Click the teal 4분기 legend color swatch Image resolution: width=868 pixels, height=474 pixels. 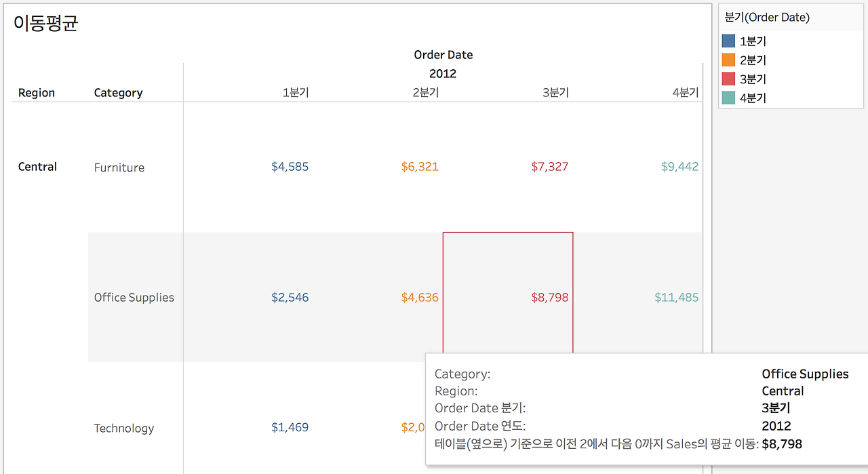click(729, 98)
